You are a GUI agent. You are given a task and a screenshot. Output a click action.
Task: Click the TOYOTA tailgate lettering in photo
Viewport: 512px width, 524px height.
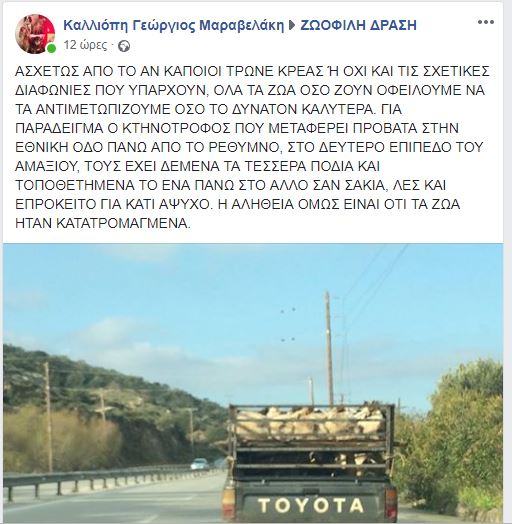[311, 506]
